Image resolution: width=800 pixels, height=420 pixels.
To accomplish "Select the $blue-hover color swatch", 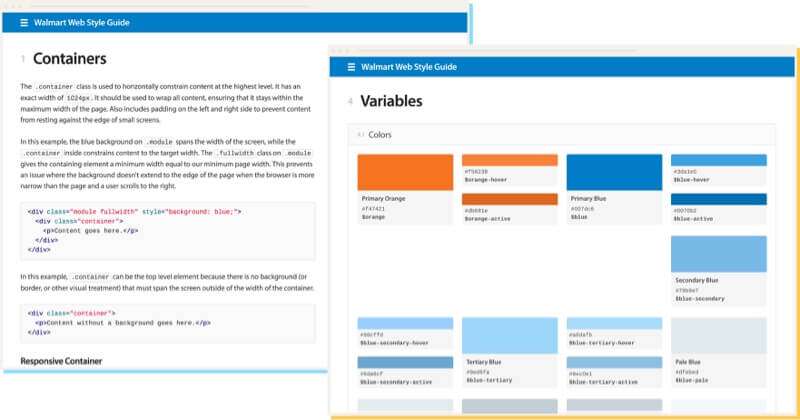I will pos(718,160).
